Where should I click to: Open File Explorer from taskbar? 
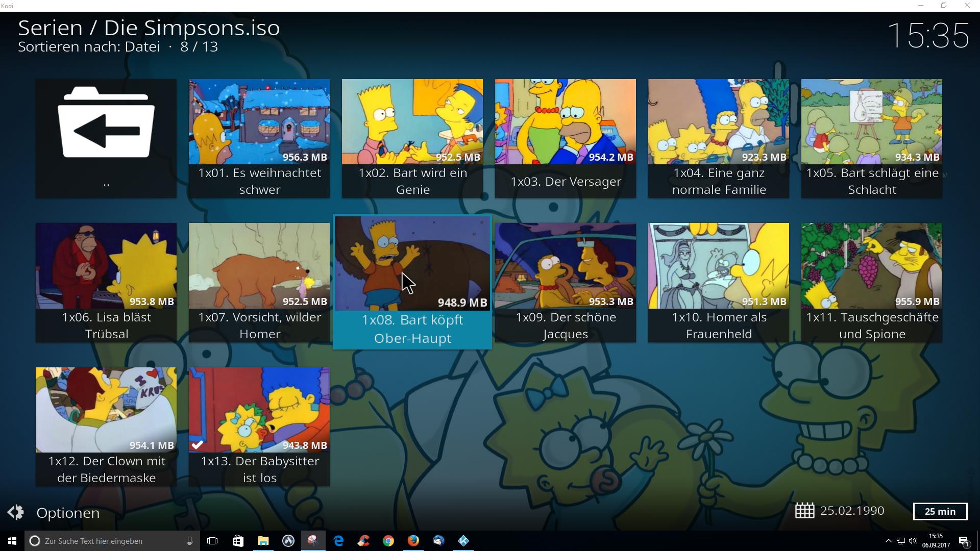(x=263, y=541)
